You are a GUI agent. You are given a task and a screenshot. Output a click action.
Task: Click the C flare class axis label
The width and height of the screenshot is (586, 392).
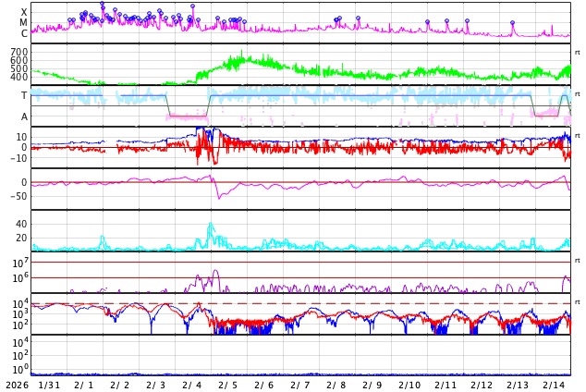coord(24,33)
